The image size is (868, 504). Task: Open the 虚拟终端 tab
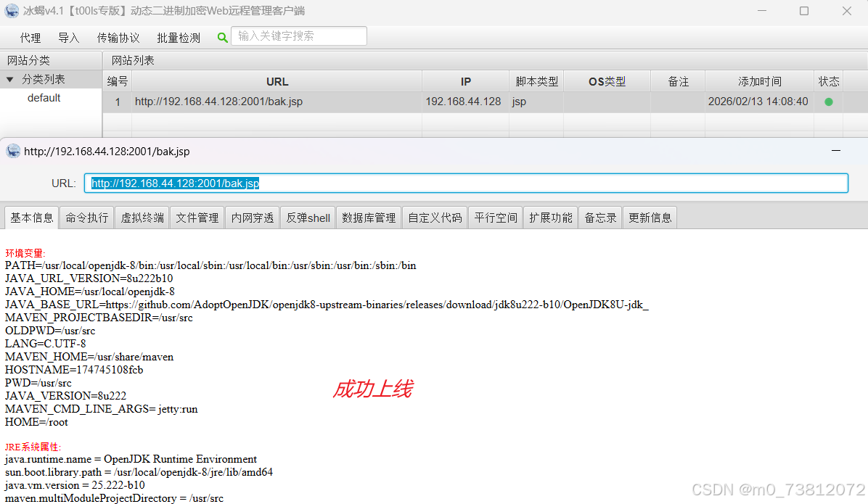pos(142,218)
